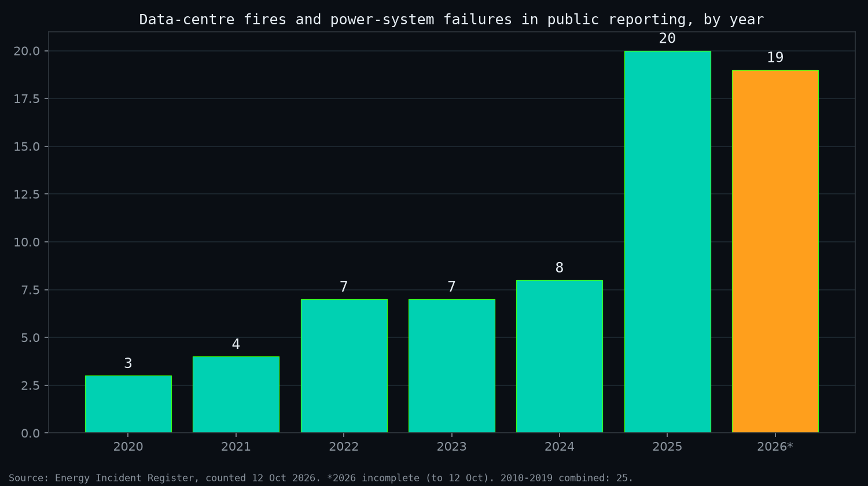Viewport: 868px width, 486px height.
Task: Select x-axis year label "2023"
Action: click(451, 447)
